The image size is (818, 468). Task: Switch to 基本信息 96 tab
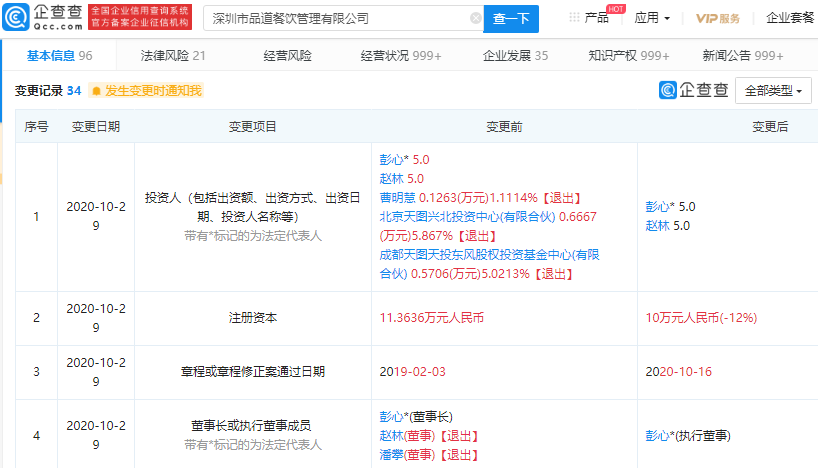point(59,55)
